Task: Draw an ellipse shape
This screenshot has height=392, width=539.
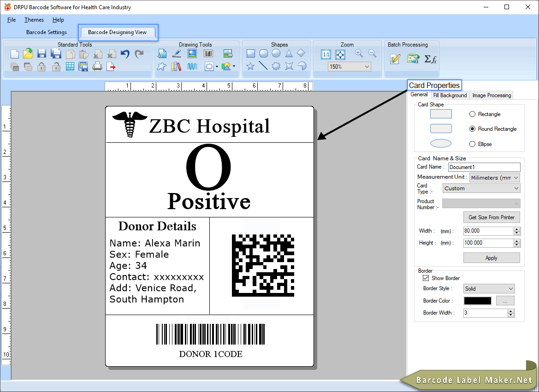Action: pos(276,53)
